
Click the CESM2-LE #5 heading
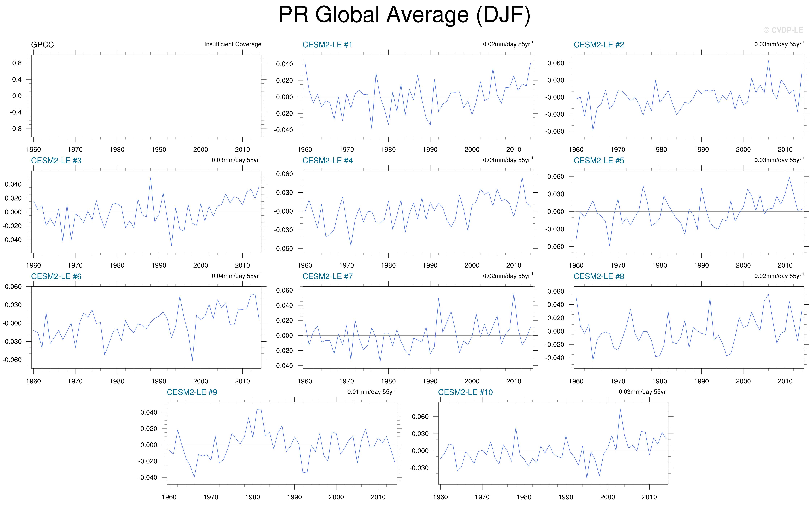[x=599, y=161]
